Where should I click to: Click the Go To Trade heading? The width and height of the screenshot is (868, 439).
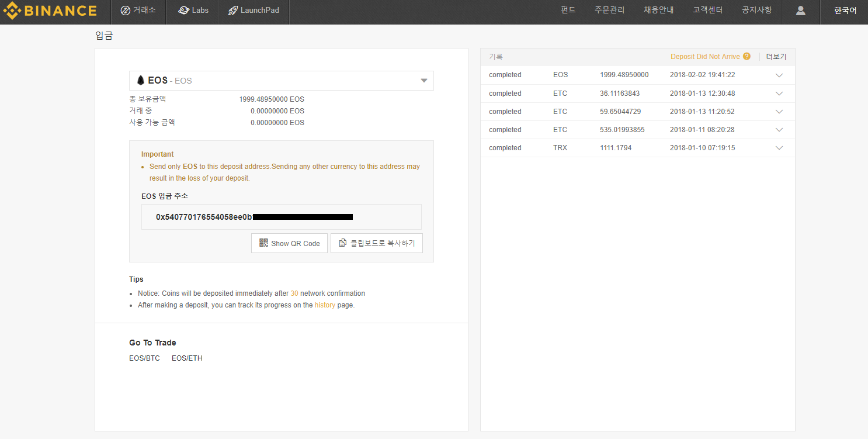coord(152,343)
